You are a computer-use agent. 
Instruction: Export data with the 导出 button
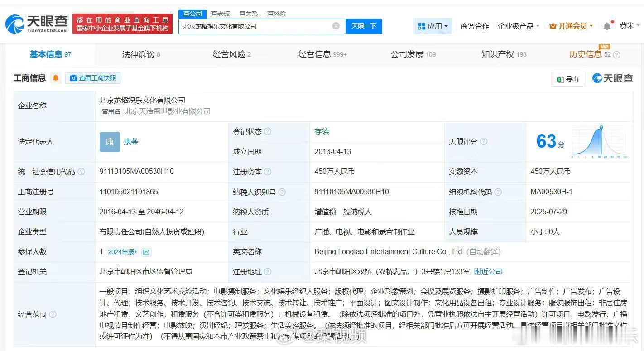tap(567, 79)
